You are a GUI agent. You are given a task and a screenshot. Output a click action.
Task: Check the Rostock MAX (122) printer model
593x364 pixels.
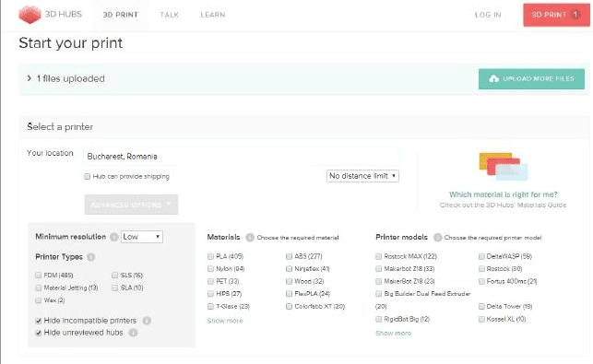[378, 256]
